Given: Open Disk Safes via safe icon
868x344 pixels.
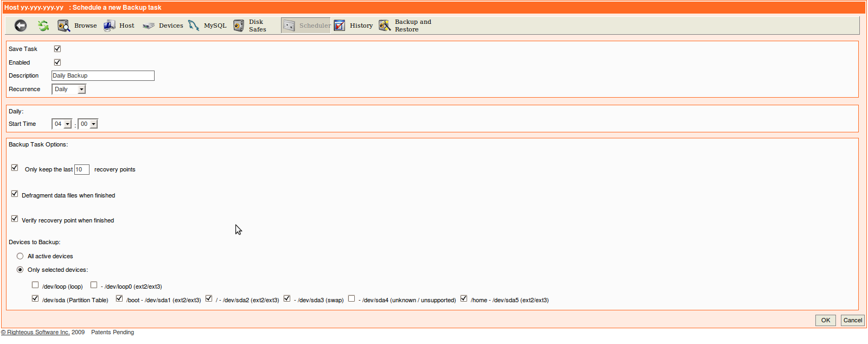Looking at the screenshot, I should 239,26.
